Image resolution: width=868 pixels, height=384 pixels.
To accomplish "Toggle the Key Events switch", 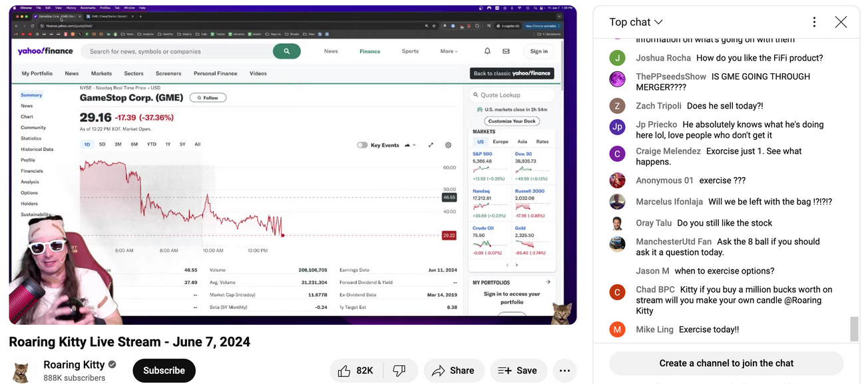I will tap(362, 144).
